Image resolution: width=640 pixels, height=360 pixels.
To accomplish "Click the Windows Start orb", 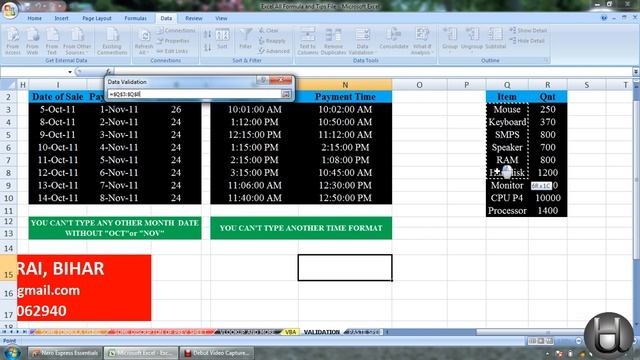I will coord(13,352).
